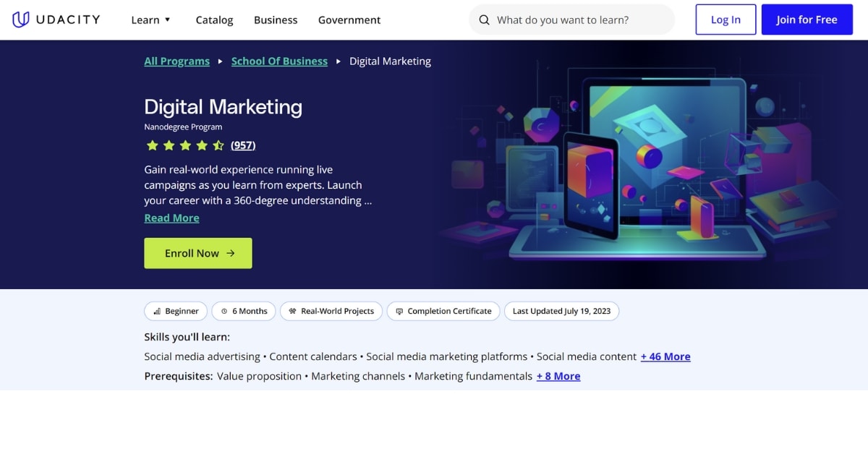
Task: Click 'Social media advertising' skill text
Action: tap(202, 356)
